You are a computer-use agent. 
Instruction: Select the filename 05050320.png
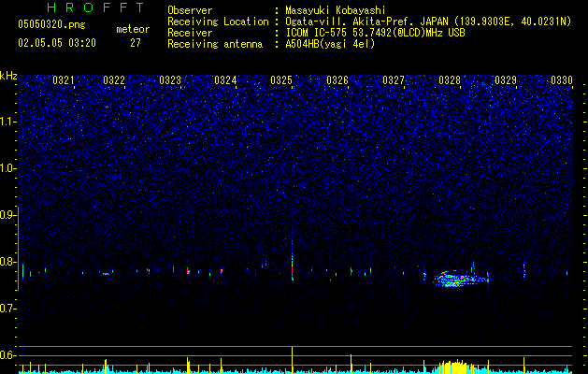pyautogui.click(x=51, y=25)
